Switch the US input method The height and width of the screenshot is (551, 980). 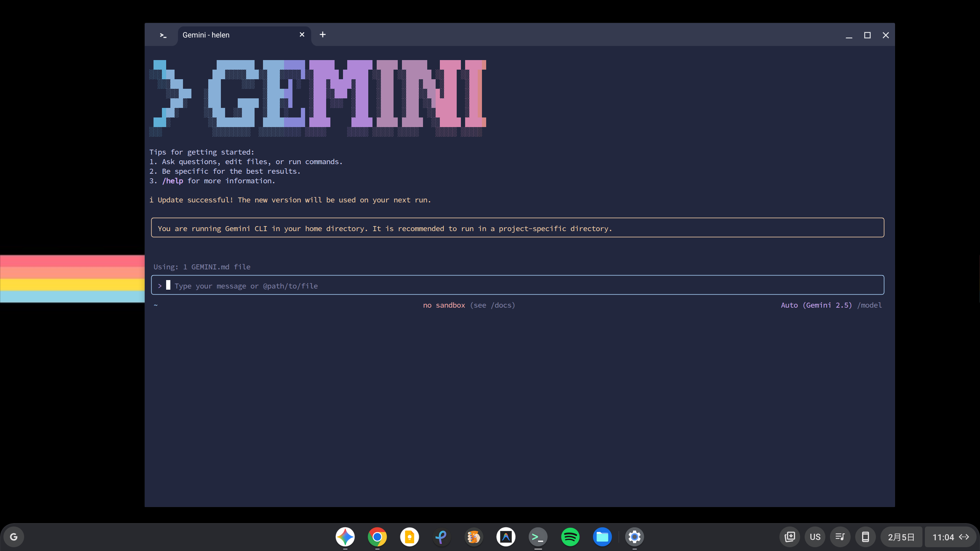(815, 536)
